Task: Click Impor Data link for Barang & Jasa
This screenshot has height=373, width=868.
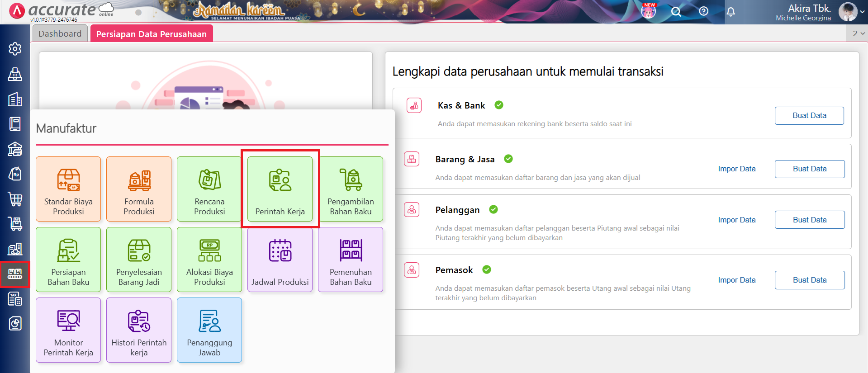Action: [x=736, y=169]
